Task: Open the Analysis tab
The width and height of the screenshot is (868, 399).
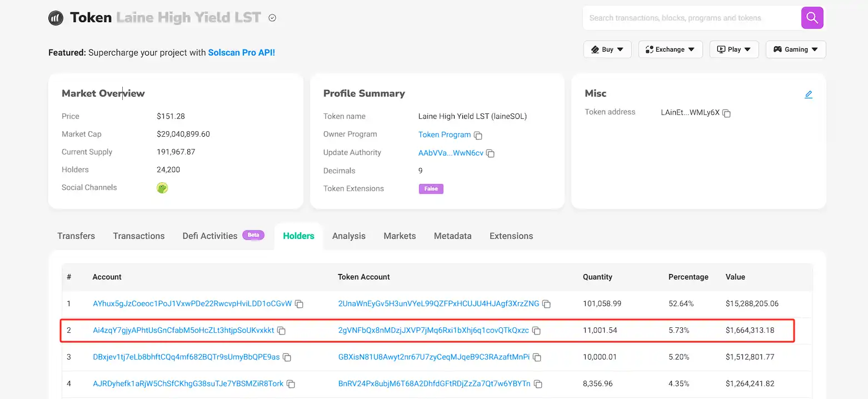Action: pos(348,236)
